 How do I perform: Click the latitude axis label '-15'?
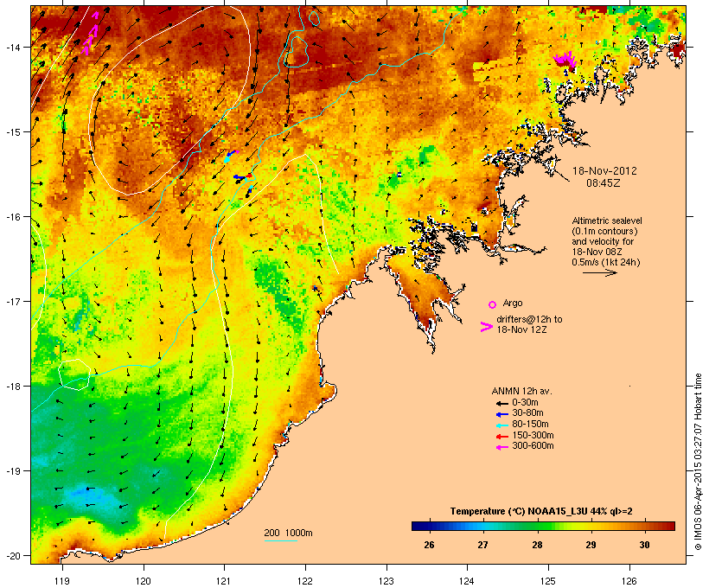[12, 132]
